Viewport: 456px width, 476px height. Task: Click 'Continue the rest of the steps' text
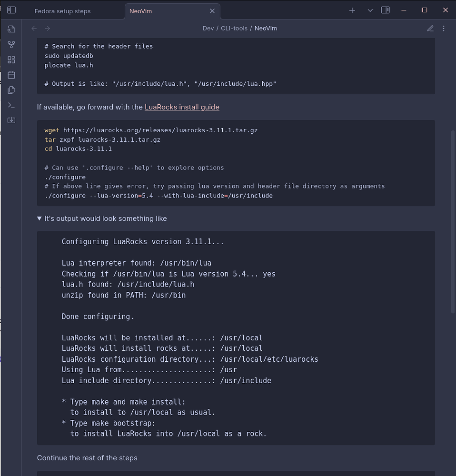tap(87, 458)
